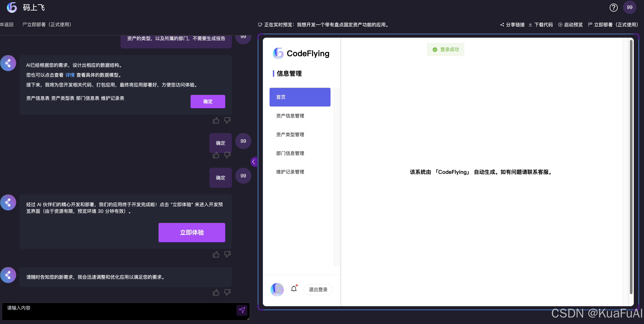Viewport: 644px width, 324px height.
Task: Click the 登录成功 notification
Action: coord(445,50)
